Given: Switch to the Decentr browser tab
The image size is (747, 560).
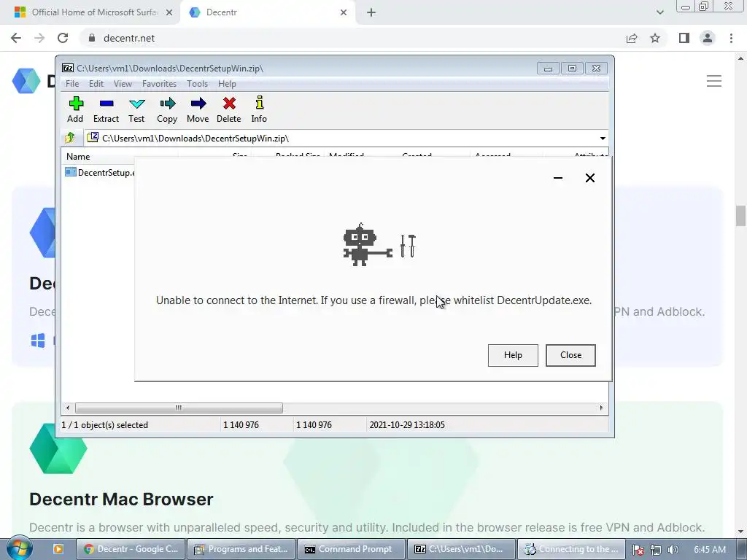Looking at the screenshot, I should click(267, 12).
